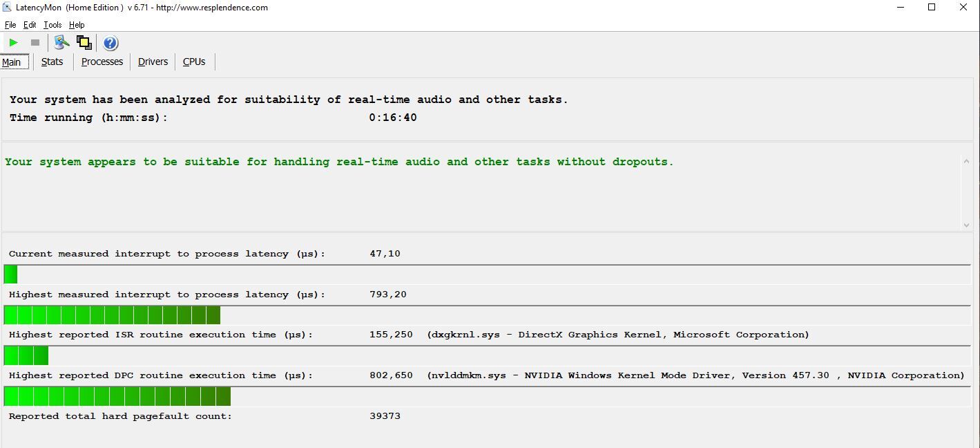Switch to the CPUs tab
The width and height of the screenshot is (980, 448).
coord(194,62)
